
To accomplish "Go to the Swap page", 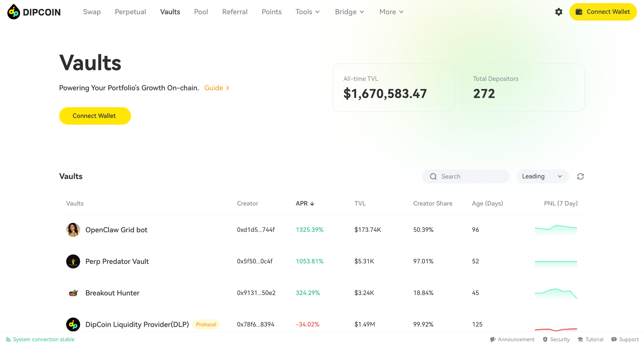I will pyautogui.click(x=92, y=12).
